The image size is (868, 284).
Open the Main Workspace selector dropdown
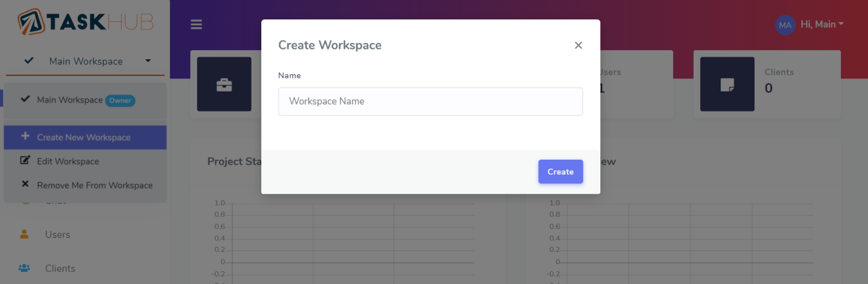click(x=86, y=61)
